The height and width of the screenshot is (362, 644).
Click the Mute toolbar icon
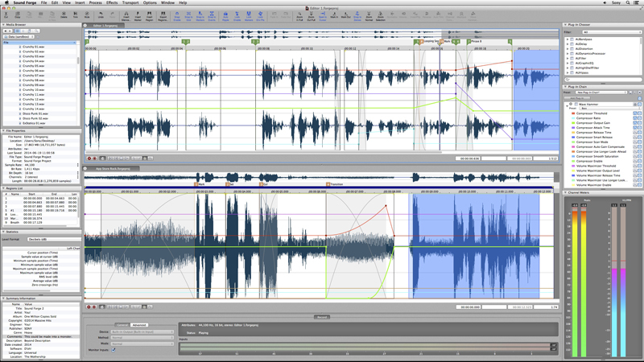87,15
